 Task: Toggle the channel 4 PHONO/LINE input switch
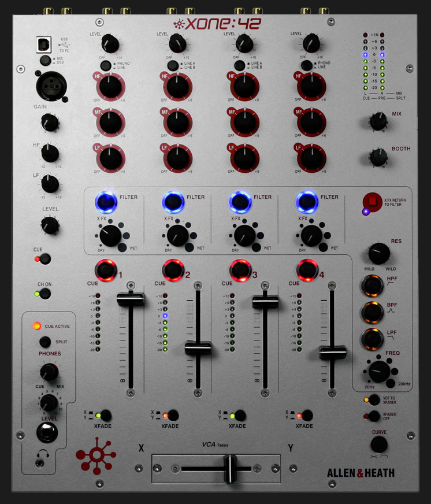pyautogui.click(x=307, y=65)
